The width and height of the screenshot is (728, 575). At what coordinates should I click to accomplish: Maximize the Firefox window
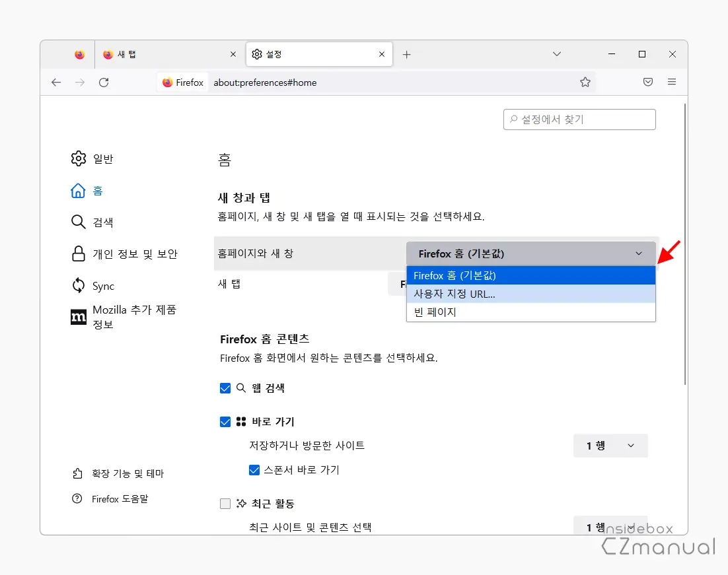click(x=642, y=54)
